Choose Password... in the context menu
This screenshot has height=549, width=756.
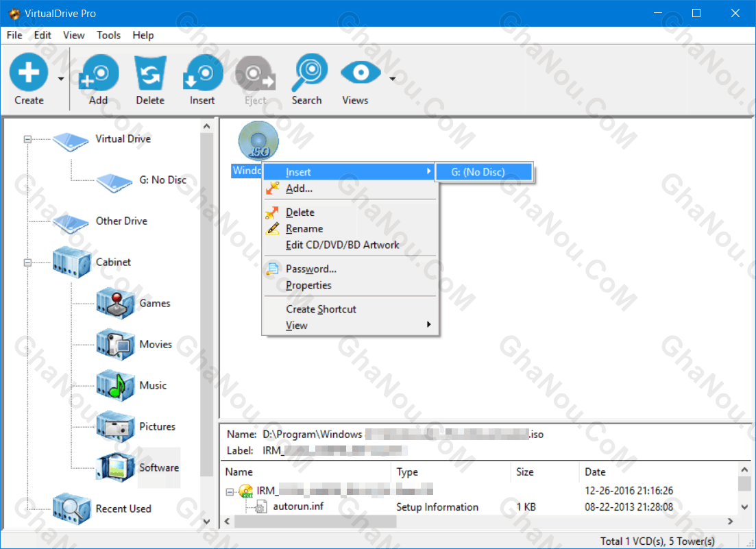(350, 269)
